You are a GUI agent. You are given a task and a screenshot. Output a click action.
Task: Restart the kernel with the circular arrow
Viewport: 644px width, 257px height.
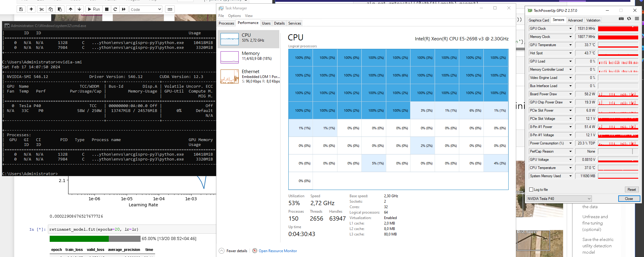115,9
